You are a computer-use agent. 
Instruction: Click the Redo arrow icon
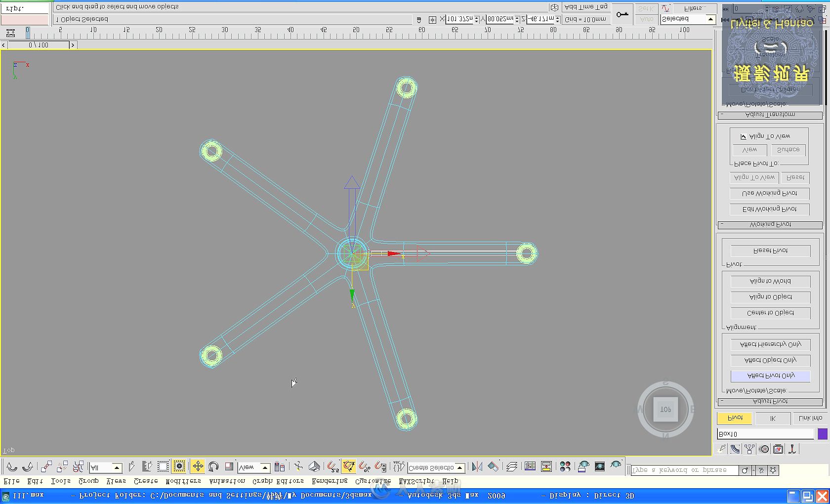[28, 467]
